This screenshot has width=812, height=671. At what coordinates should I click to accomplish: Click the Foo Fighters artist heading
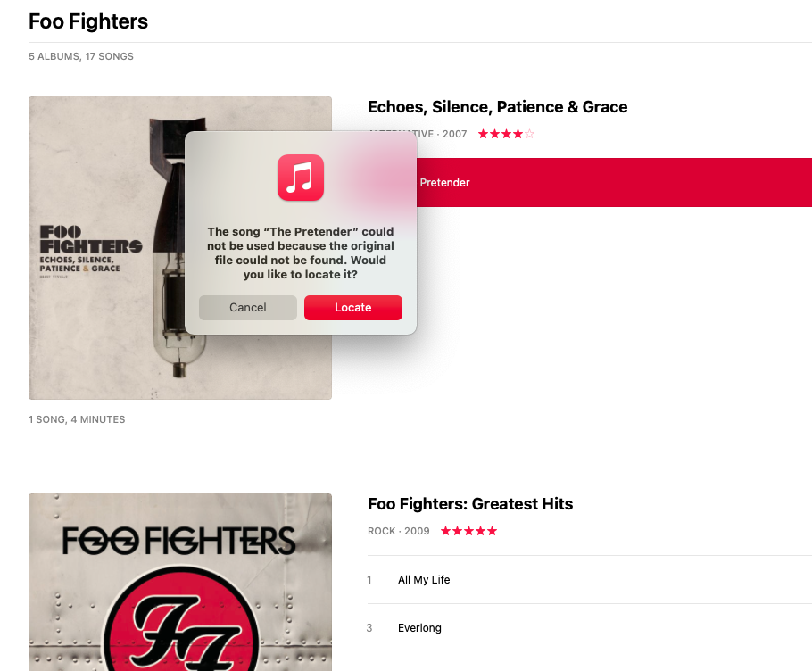[88, 21]
